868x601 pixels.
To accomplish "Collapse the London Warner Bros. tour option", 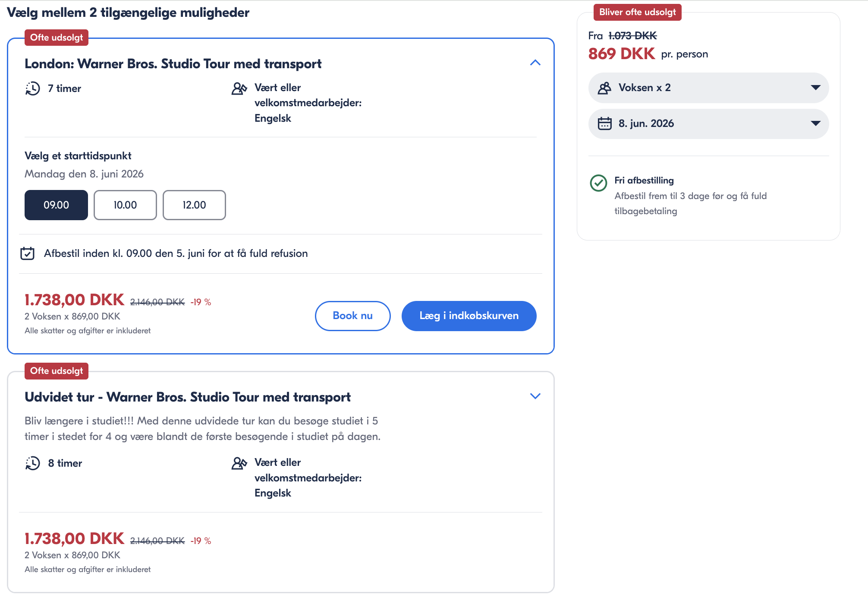I will point(535,63).
